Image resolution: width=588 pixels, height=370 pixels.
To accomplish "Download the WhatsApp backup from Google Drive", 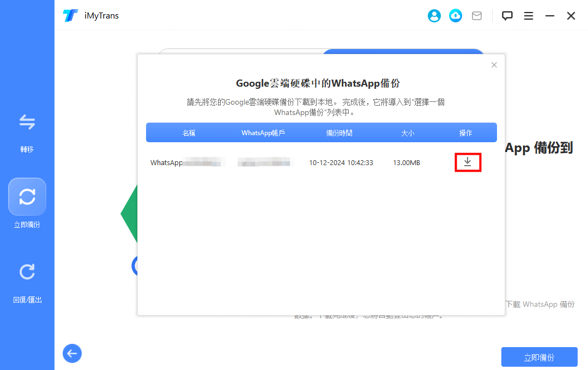I will tap(468, 162).
